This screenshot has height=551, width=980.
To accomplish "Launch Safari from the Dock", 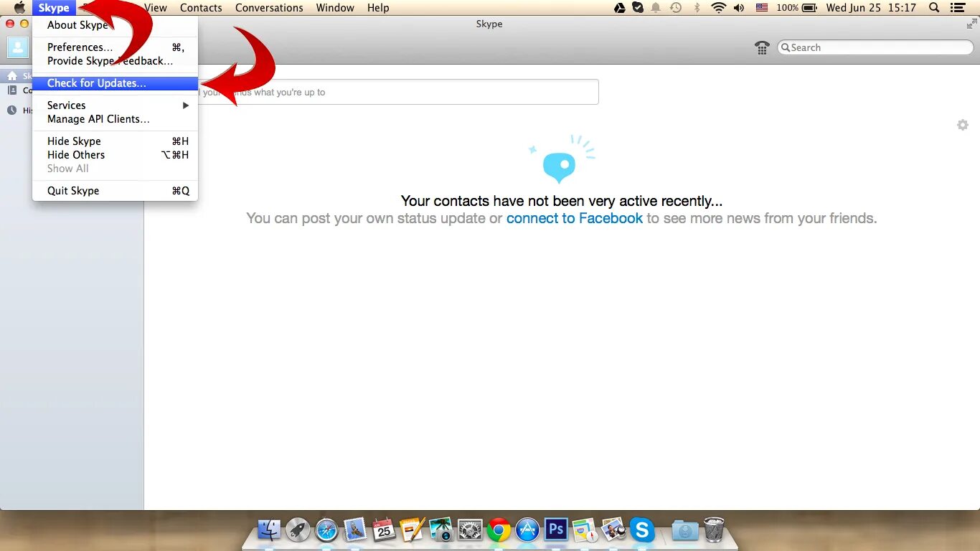I will coord(326,529).
